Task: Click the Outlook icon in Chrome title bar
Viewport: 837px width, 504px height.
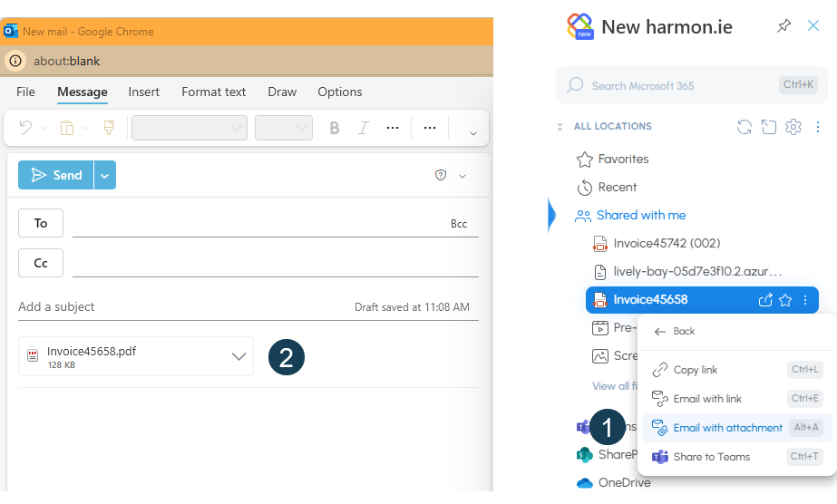Action: tap(11, 32)
